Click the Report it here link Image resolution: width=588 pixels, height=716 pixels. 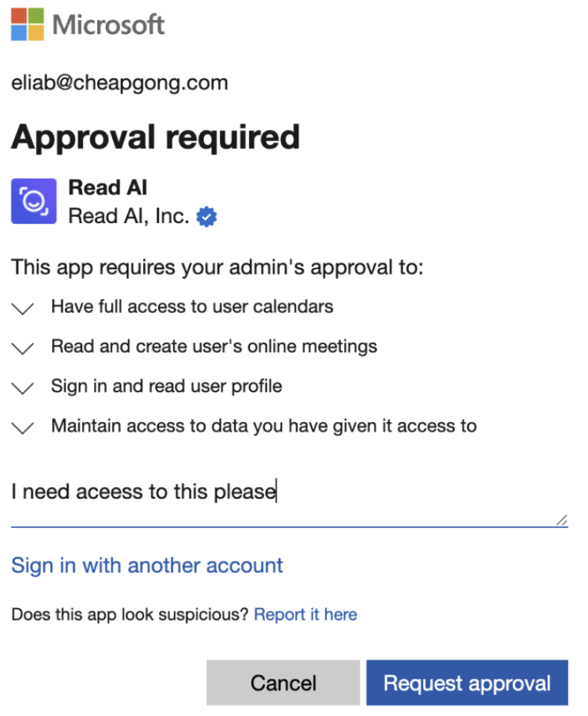[x=305, y=615]
